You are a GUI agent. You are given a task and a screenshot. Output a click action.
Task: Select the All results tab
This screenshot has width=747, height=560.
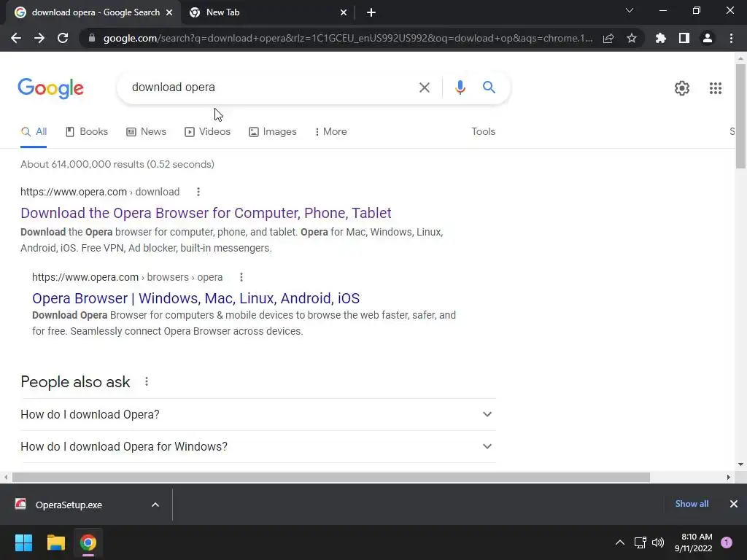(x=34, y=132)
